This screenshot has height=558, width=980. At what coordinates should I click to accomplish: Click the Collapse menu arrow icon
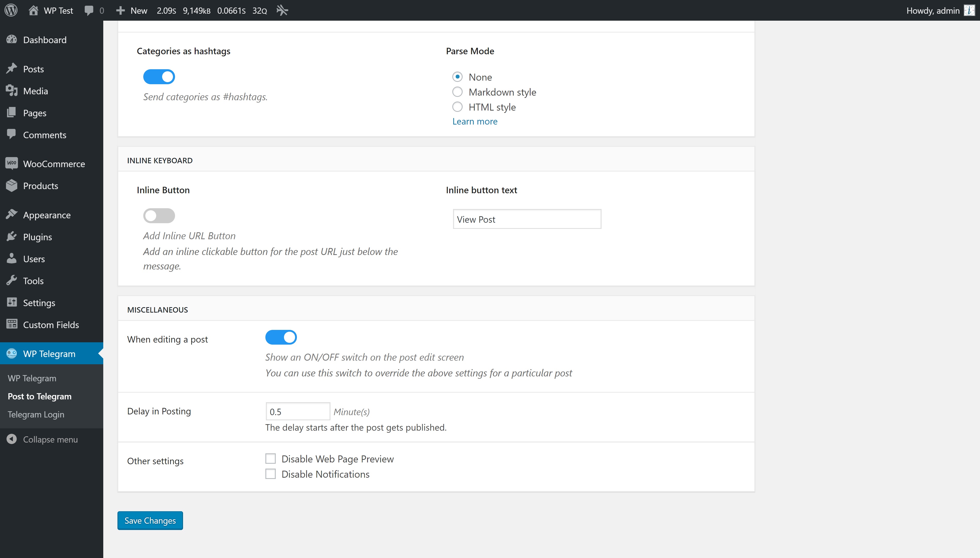[x=12, y=439]
